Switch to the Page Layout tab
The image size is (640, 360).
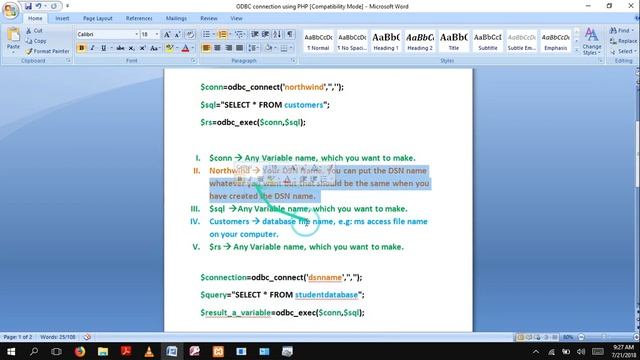pos(98,18)
